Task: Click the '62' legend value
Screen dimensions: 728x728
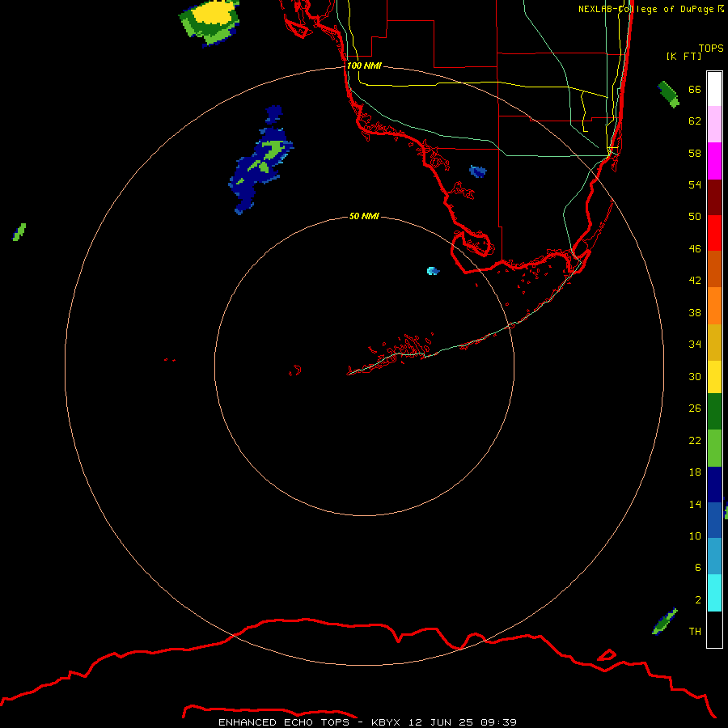Action: click(695, 121)
